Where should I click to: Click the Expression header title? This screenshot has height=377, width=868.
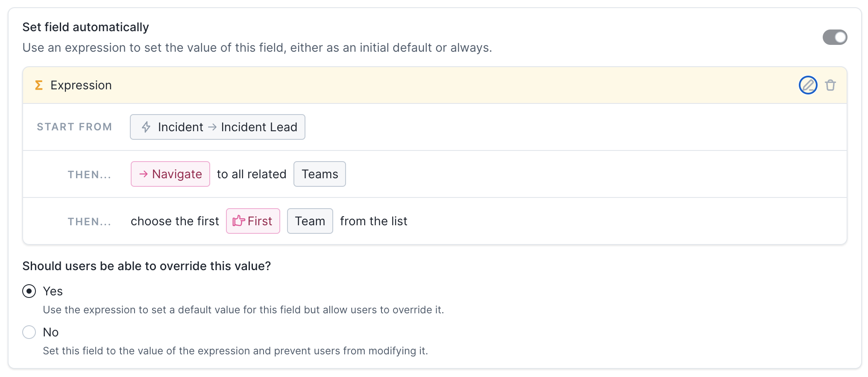(x=81, y=85)
